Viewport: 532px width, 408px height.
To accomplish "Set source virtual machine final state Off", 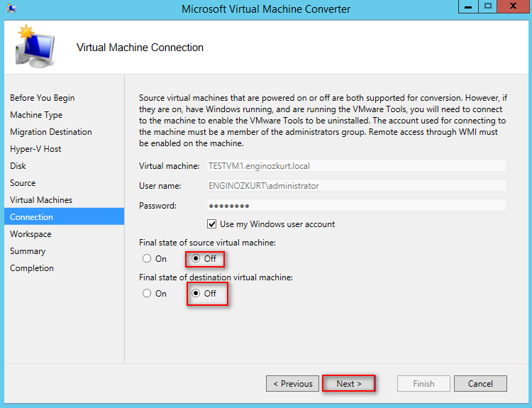I will coord(196,259).
